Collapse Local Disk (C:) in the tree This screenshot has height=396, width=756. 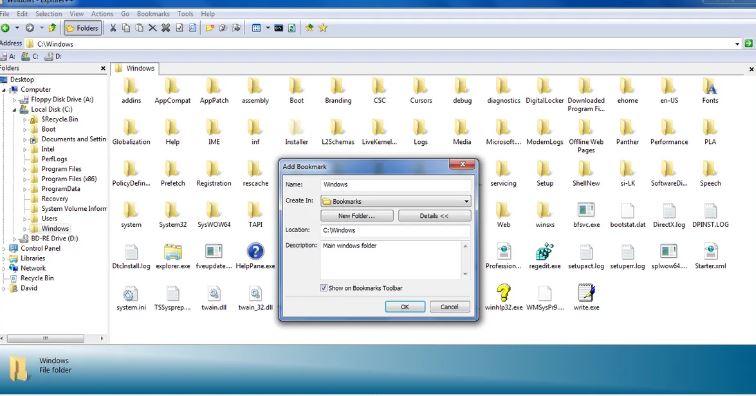pyautogui.click(x=14, y=109)
